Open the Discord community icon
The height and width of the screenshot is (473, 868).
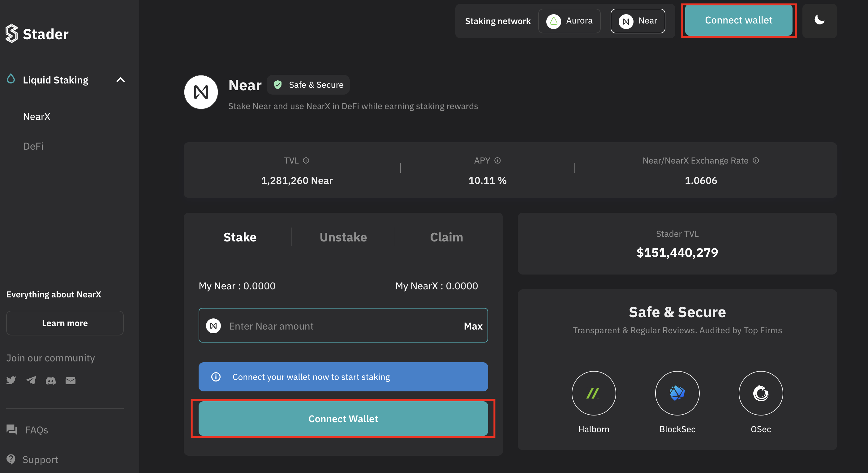[x=50, y=381]
